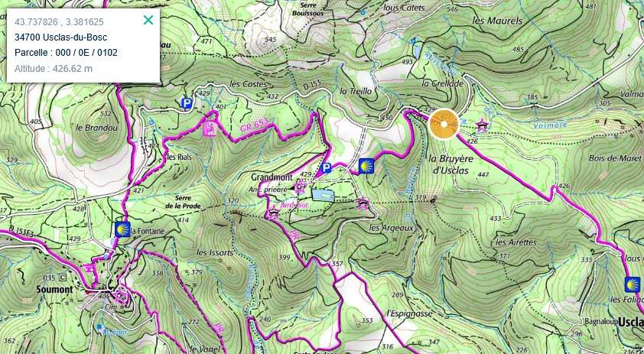Click the scallop shell icon at la Fontaine
Screen dimensions: 644x354
122,229
